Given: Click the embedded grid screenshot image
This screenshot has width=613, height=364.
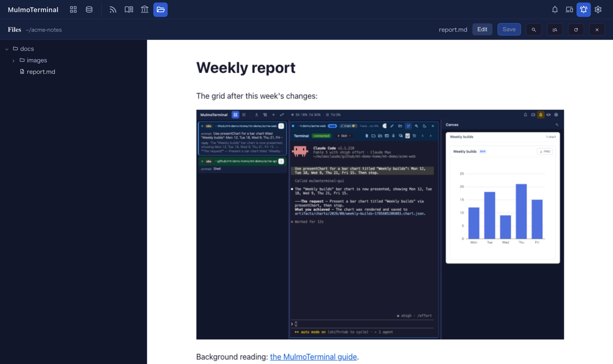Looking at the screenshot, I should pos(380,225).
